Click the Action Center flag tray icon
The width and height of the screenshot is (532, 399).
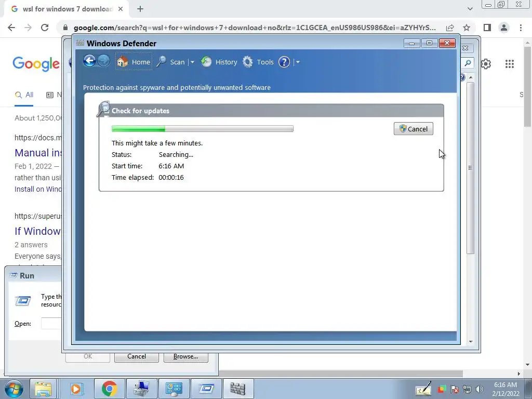(455, 390)
